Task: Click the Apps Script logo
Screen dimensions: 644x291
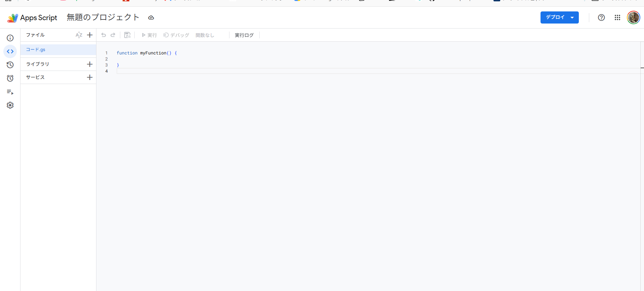Action: point(32,17)
